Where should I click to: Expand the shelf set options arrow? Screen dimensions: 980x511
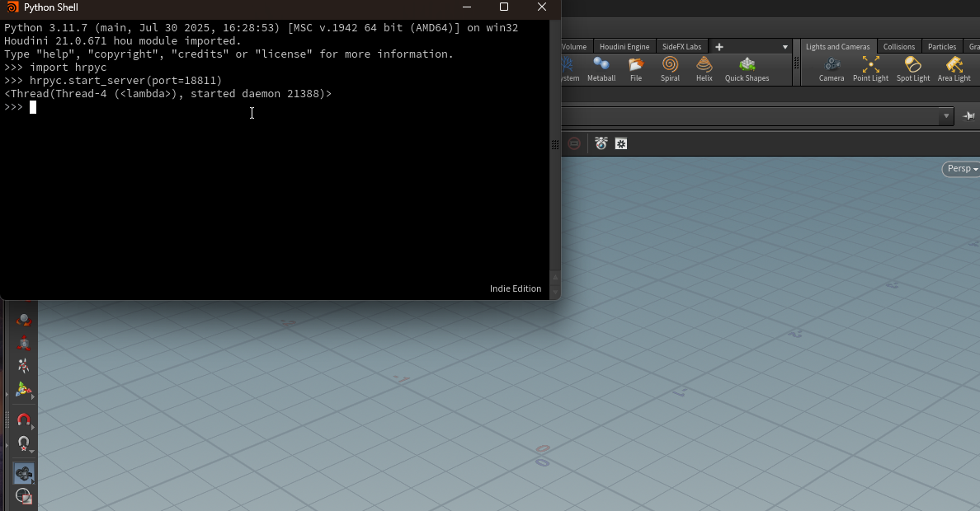coord(784,47)
